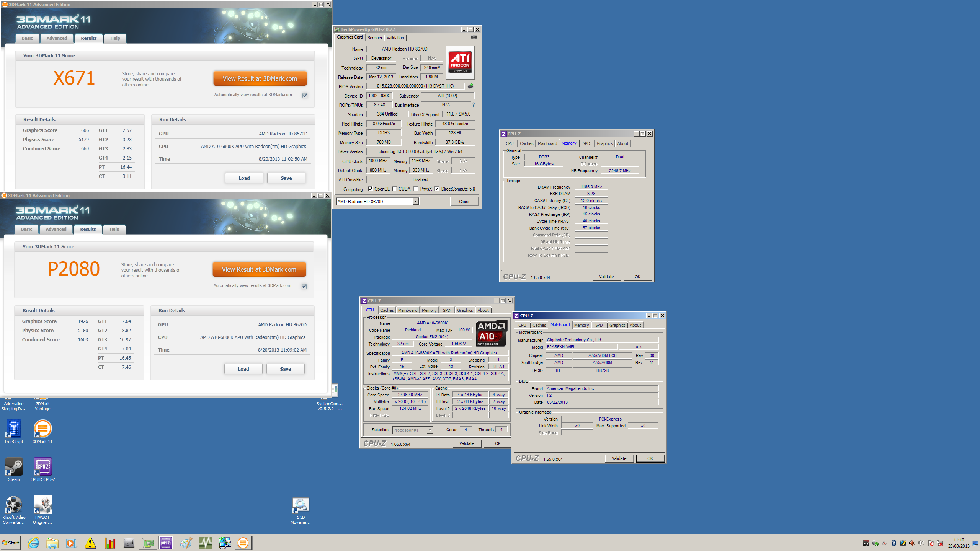Click the Bluetooth system tray icon
980x551 pixels.
pos(894,543)
